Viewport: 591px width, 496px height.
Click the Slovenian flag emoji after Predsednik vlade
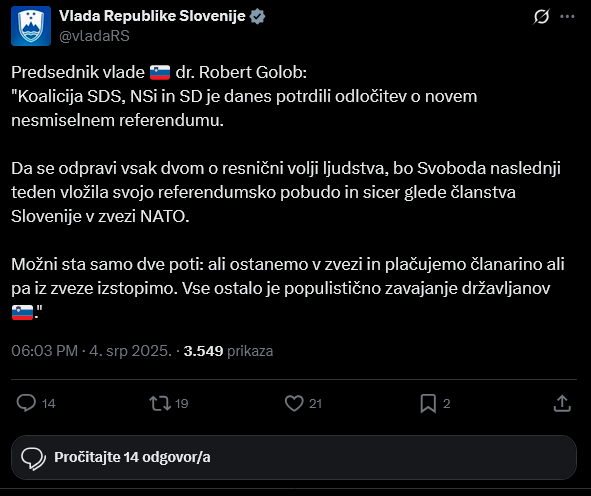(x=160, y=72)
